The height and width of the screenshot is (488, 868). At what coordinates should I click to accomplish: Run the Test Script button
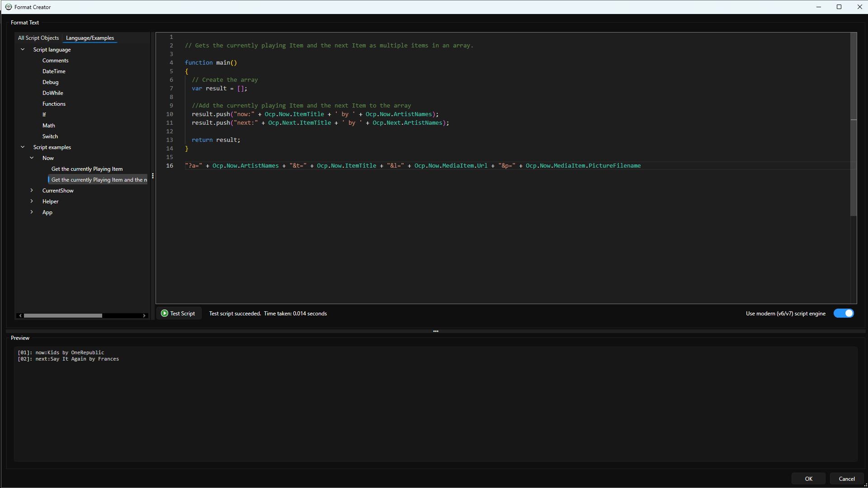179,313
